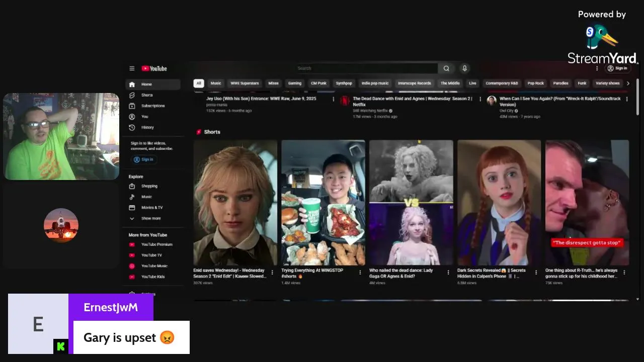The height and width of the screenshot is (362, 644).
Task: Select the Music filter chip
Action: [216, 83]
